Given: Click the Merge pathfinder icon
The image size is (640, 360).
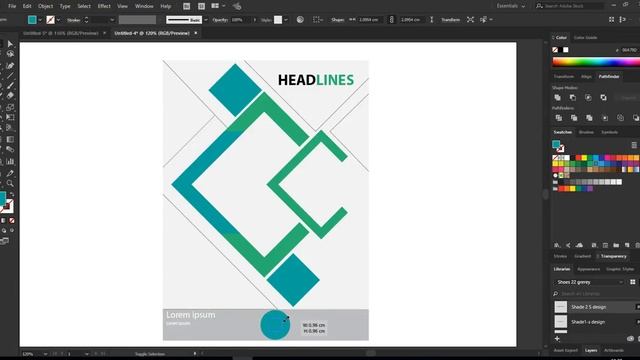Looking at the screenshot, I should pos(589,118).
